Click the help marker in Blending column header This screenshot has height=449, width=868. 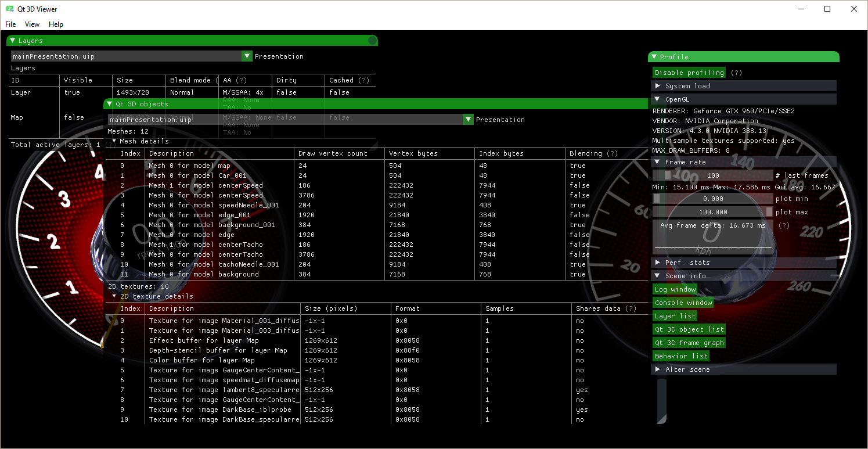(612, 153)
